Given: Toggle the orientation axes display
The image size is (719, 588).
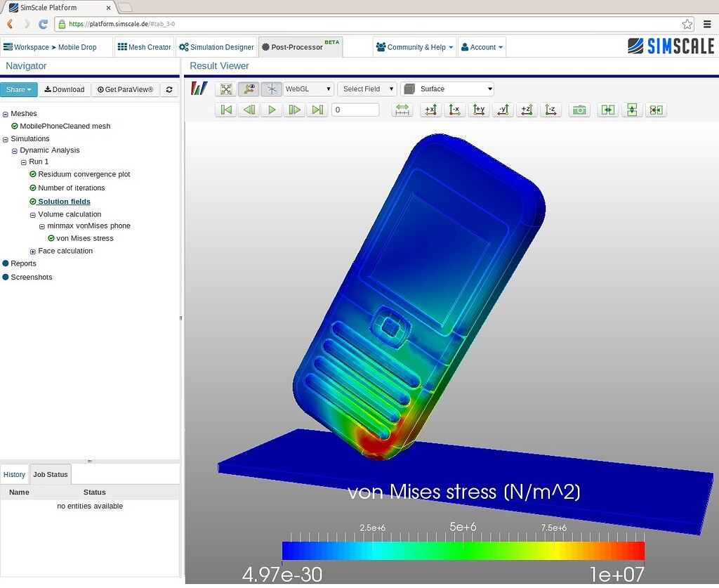Looking at the screenshot, I should point(248,89).
